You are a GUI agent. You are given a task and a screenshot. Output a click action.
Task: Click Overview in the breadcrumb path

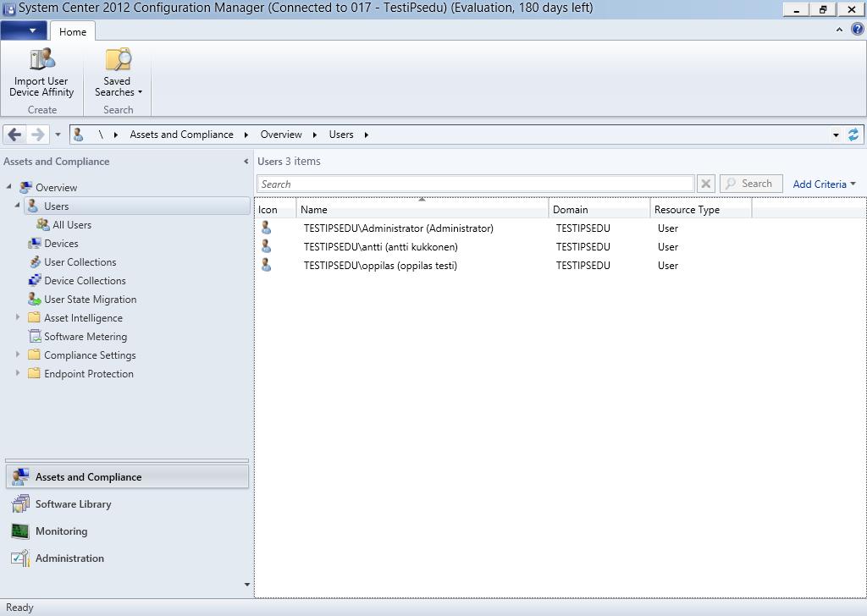(x=281, y=135)
